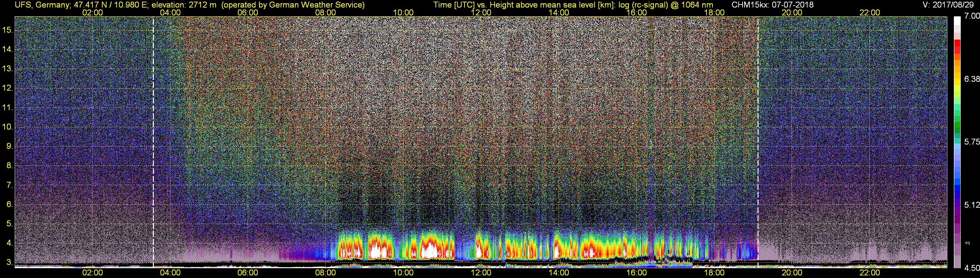Click the '5.' height axis label
Image resolution: width=980 pixels, height=278 pixels.
coord(9,223)
